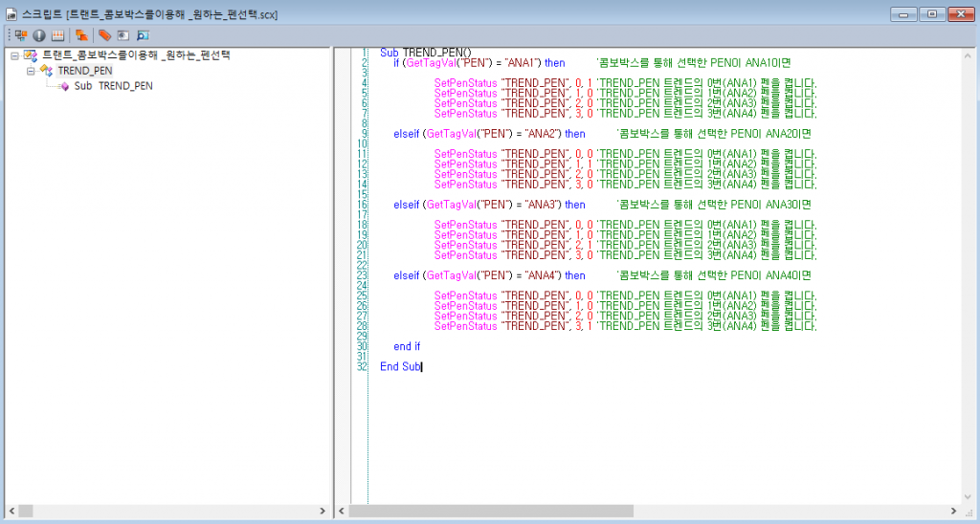Screen dimensions: 980x524
Task: Click the TREND_PEN module tree icon
Action: click(46, 71)
